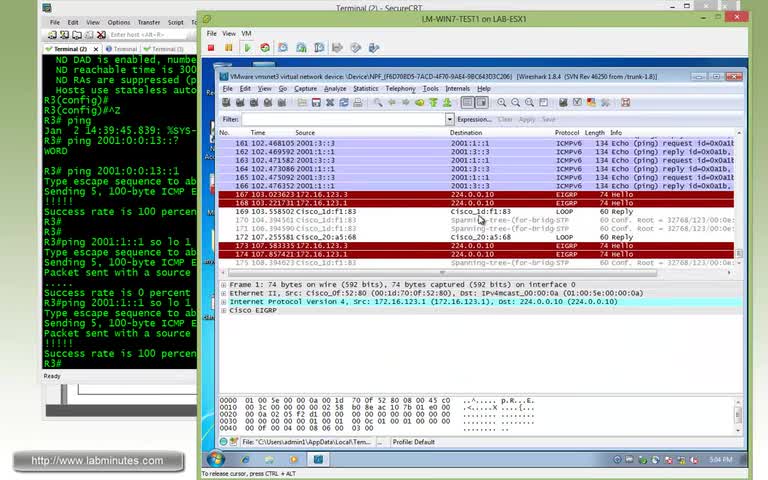Select packet 167 EIGRP Hello row
Viewport: 768px width, 480px height.
point(476,194)
